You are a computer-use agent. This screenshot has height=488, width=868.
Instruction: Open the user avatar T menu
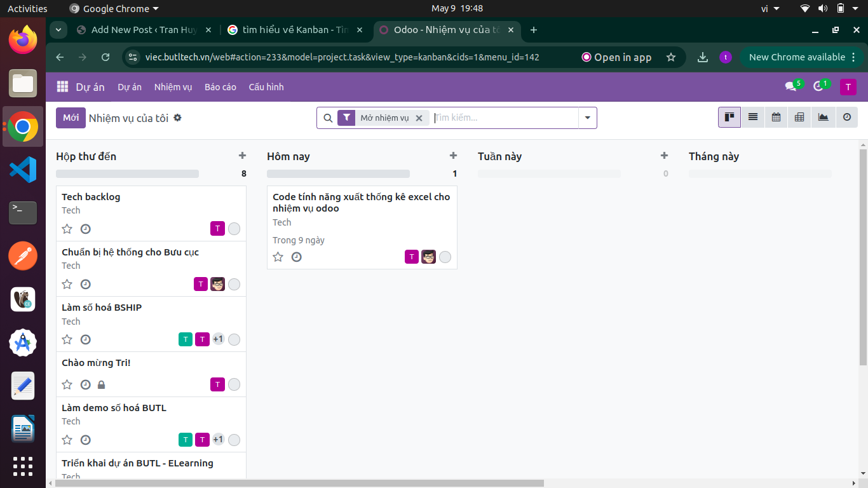point(848,87)
